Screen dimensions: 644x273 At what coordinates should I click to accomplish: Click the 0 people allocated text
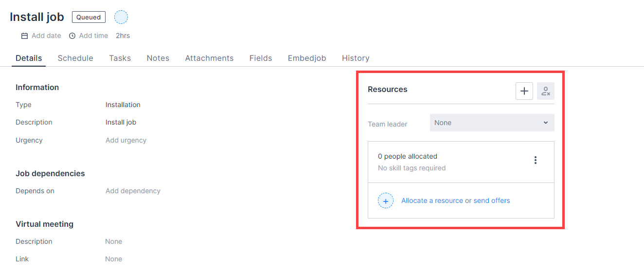coord(408,156)
